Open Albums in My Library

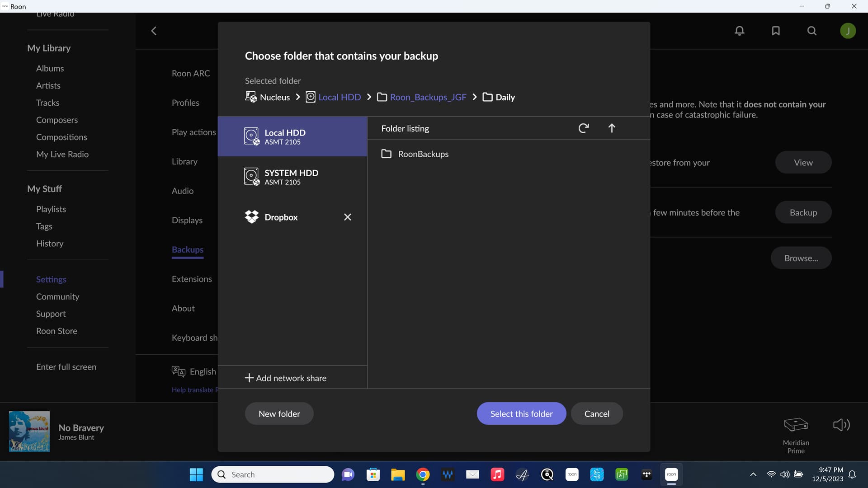coord(50,68)
